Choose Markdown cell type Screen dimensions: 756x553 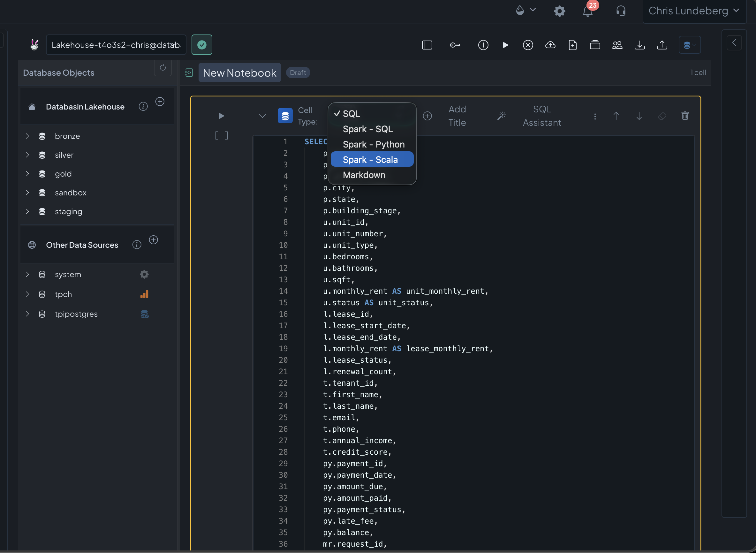[x=372, y=175]
